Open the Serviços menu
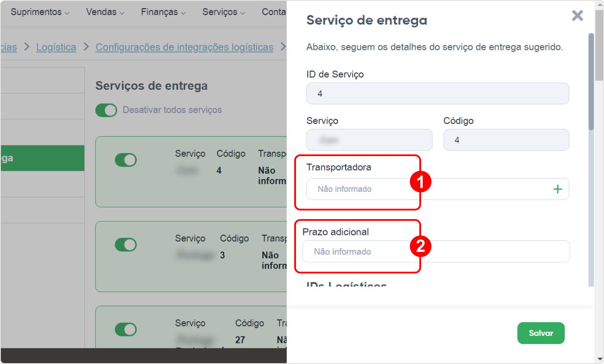This screenshot has width=604, height=364. [x=224, y=12]
